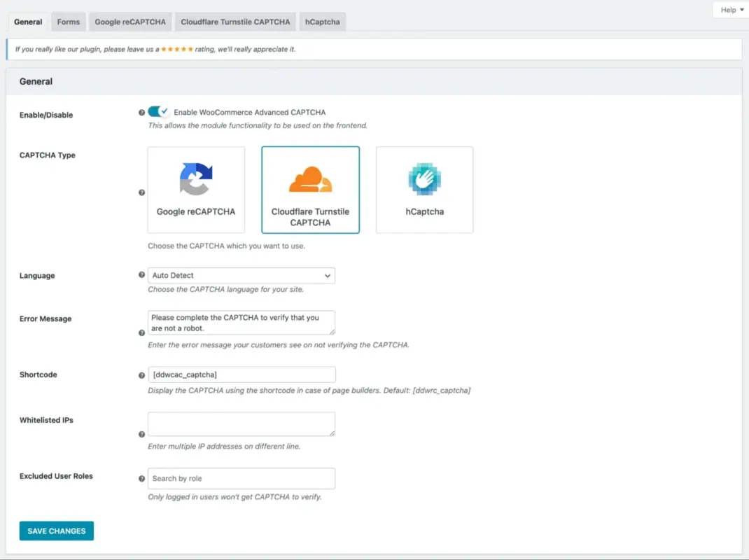Click the hCaptcha hand logo

tap(425, 179)
